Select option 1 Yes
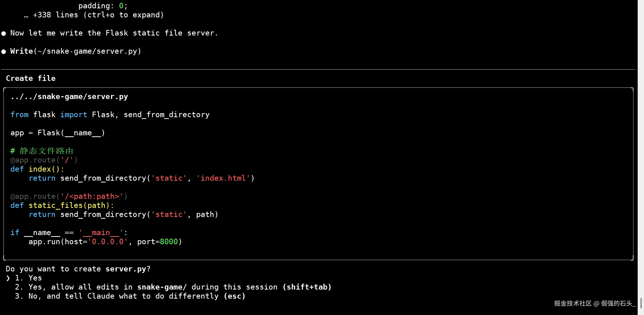Screen dimensions: 644x315 click(x=35, y=278)
